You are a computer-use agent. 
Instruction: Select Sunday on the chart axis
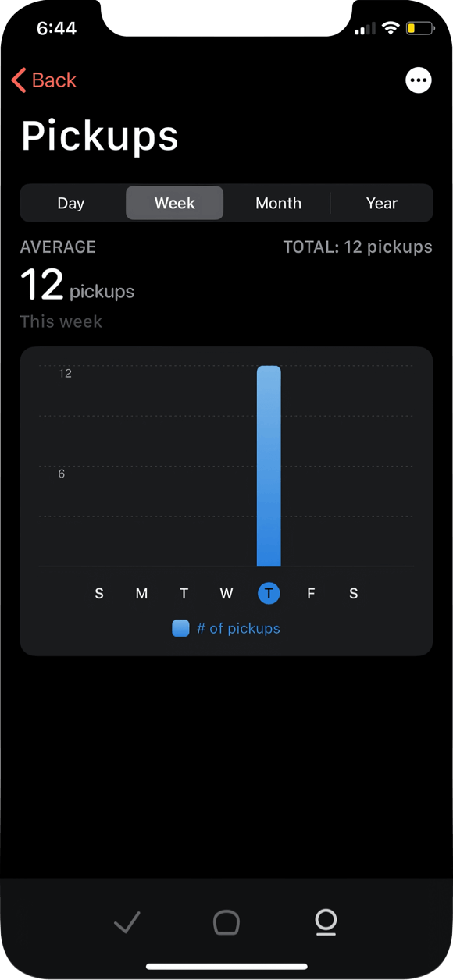click(x=99, y=594)
